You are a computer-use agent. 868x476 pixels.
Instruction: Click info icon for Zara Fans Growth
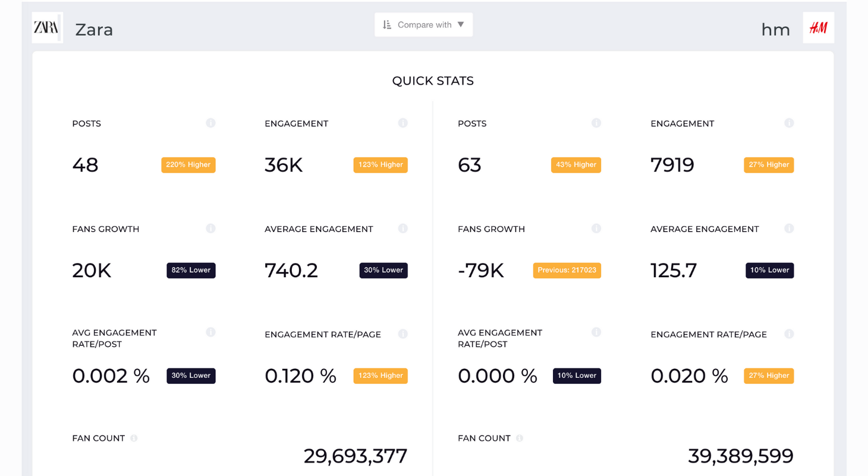(210, 228)
